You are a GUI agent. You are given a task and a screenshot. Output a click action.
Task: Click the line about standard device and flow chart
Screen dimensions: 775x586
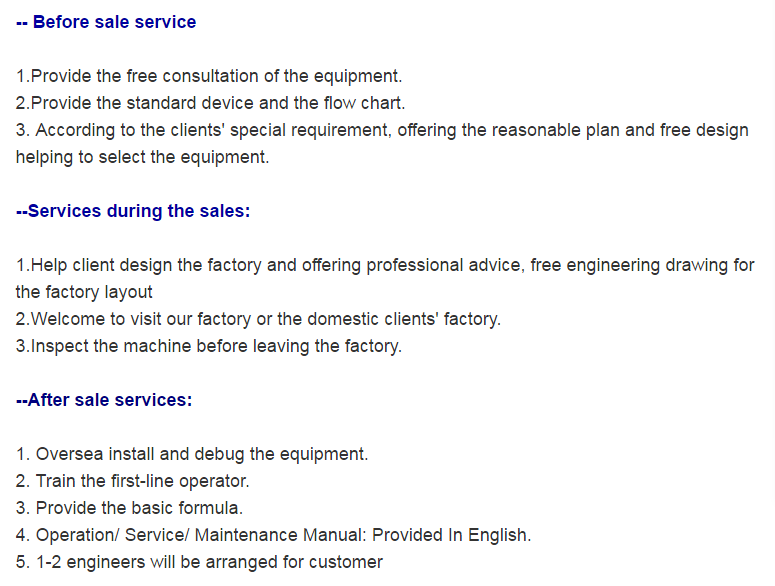click(211, 103)
